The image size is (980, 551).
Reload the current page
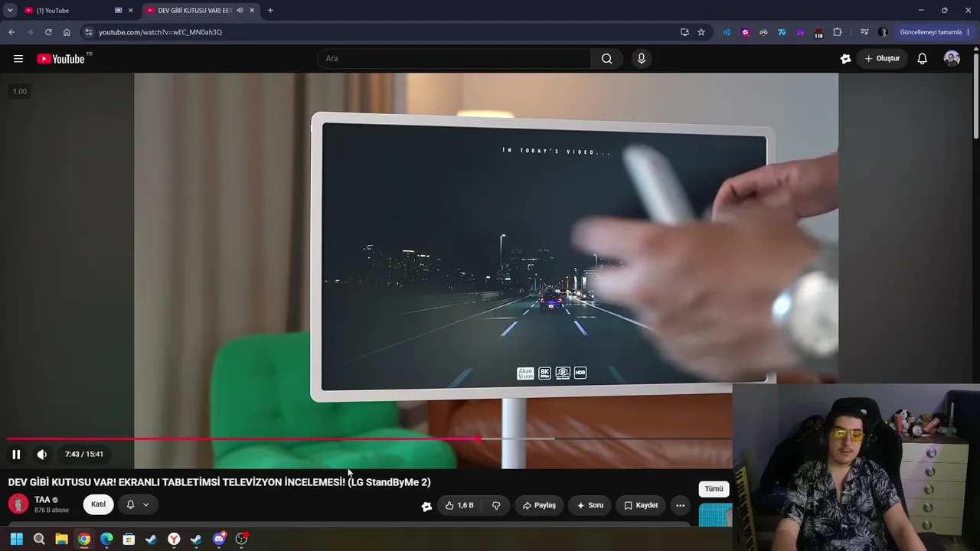[x=48, y=32]
